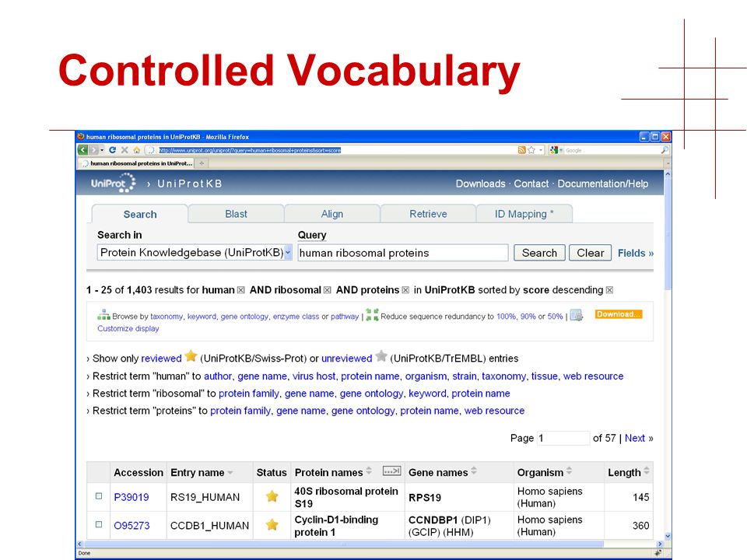Open the history dropdown next to navigation arrows
Image resolution: width=747 pixels, height=560 pixels.
click(102, 150)
